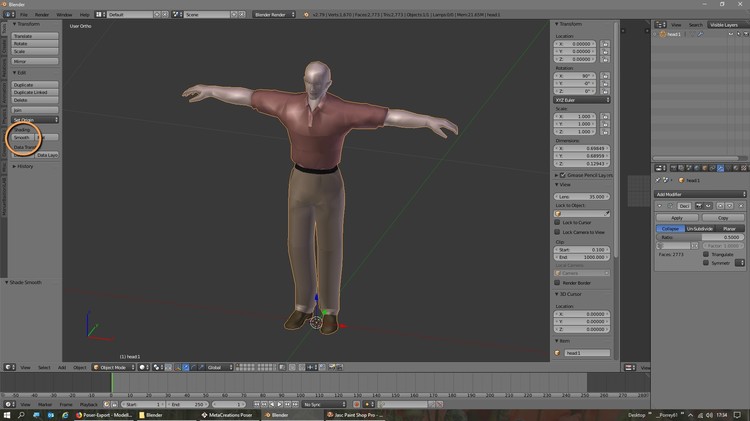Open the Add Modifier dropdown
This screenshot has width=750, height=421.
click(x=700, y=194)
